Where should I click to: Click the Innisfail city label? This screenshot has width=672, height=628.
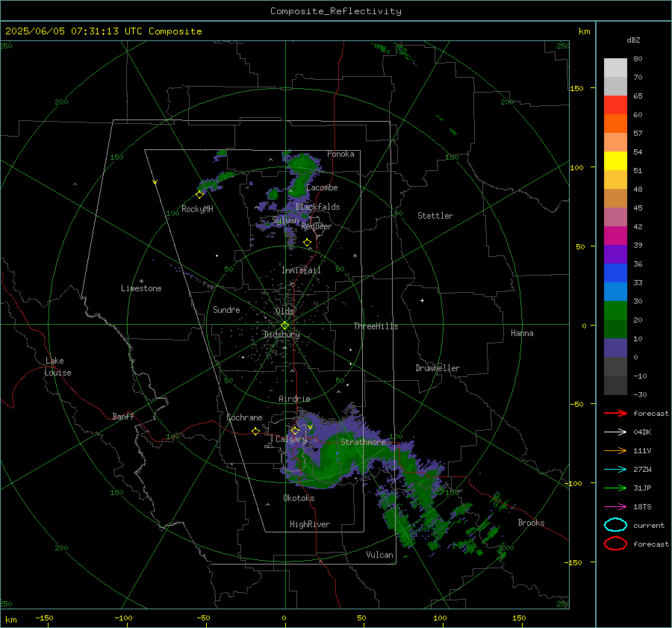pos(301,270)
